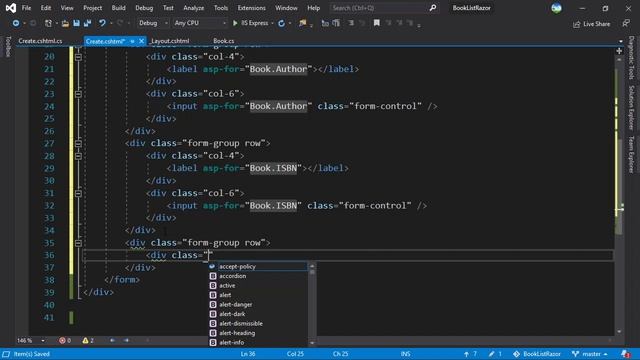Click the split editor icon above scrollbar

pyautogui.click(x=619, y=51)
